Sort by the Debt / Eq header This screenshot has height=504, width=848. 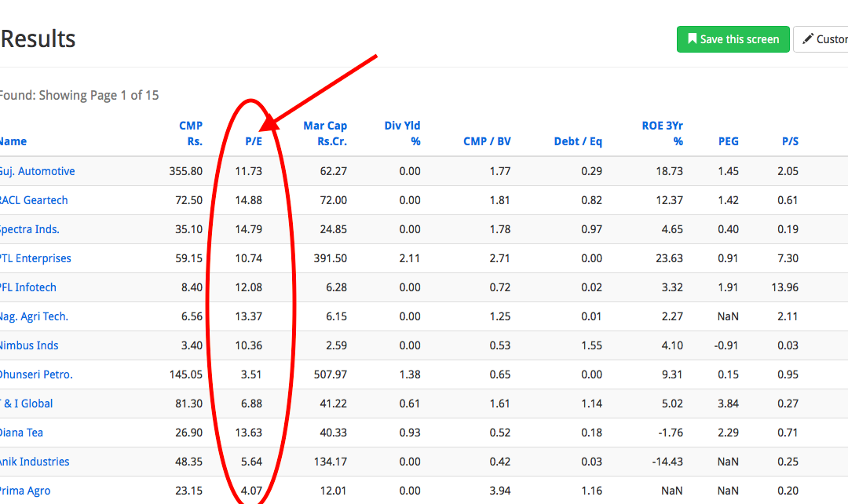point(578,141)
